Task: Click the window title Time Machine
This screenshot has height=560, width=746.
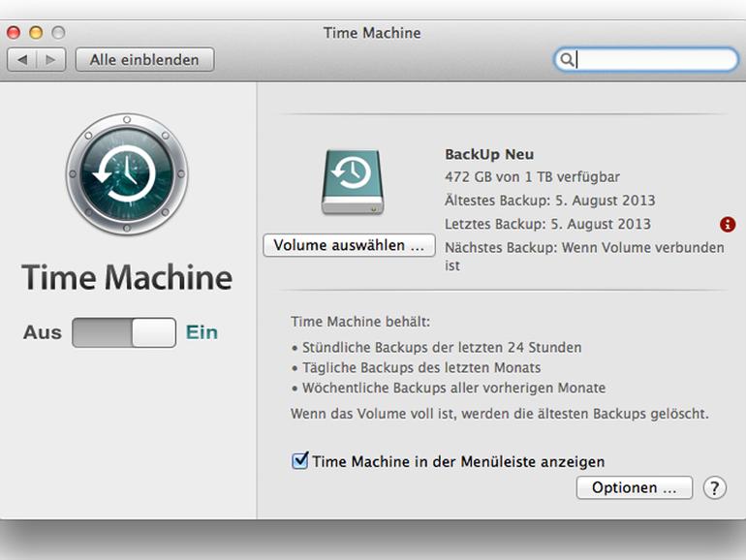Action: click(372, 33)
